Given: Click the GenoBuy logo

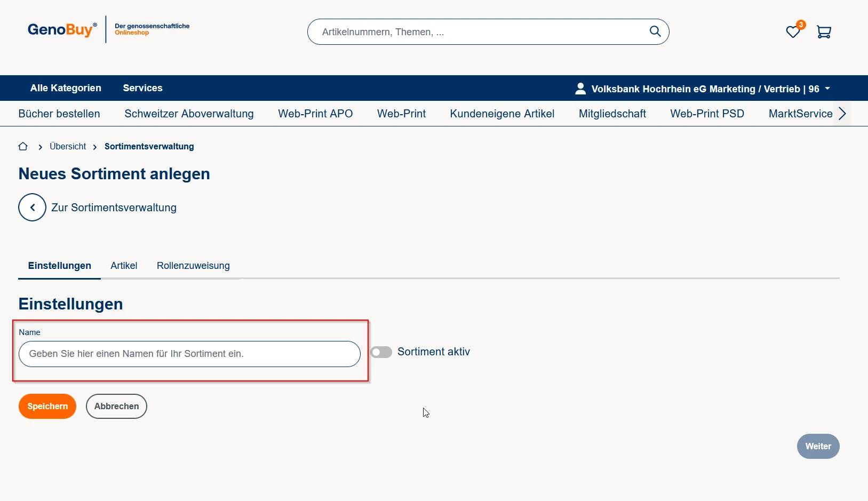Looking at the screenshot, I should (62, 30).
